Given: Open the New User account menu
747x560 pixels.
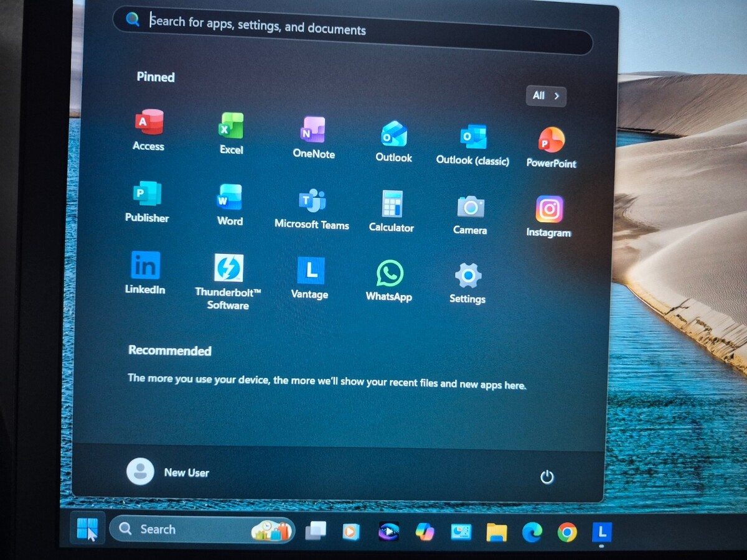Looking at the screenshot, I should pos(168,472).
